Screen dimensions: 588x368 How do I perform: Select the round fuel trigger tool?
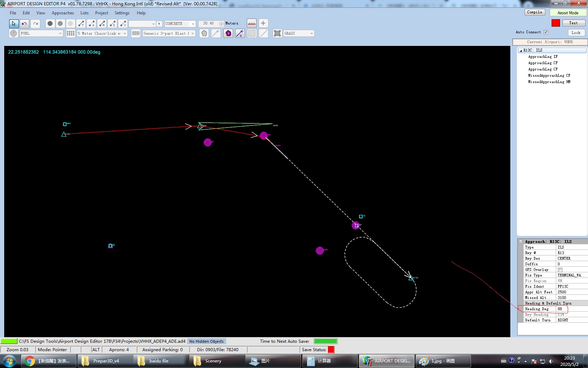coord(13,33)
